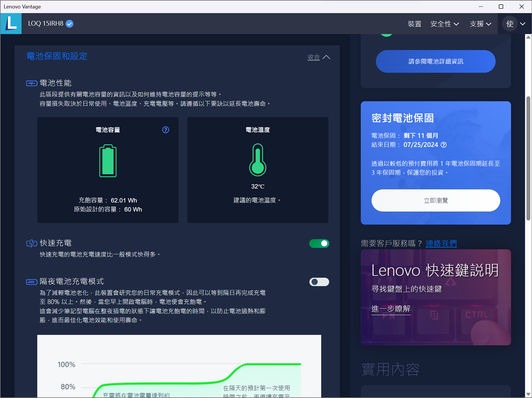
Task: Click the 電池性能 heartbeat icon
Action: click(32, 83)
